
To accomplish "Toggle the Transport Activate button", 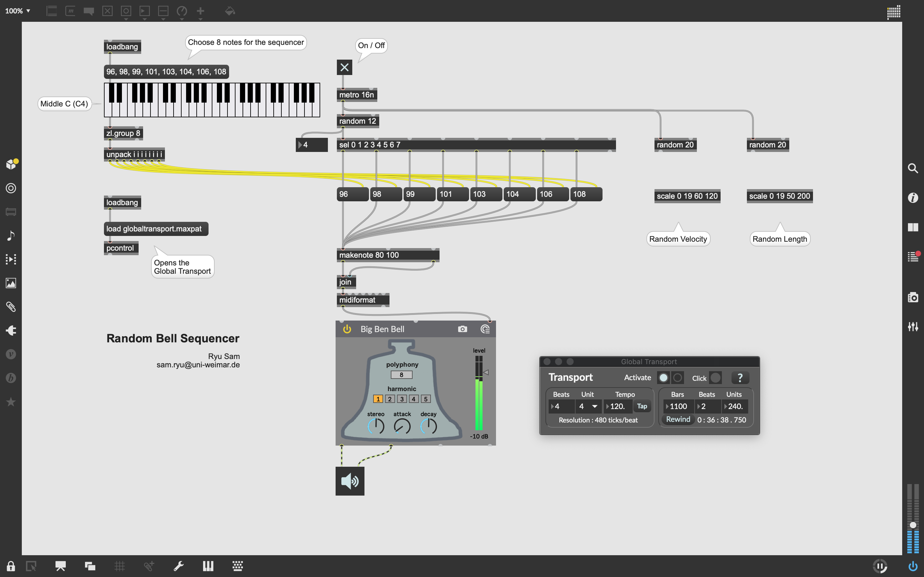I will (x=663, y=378).
